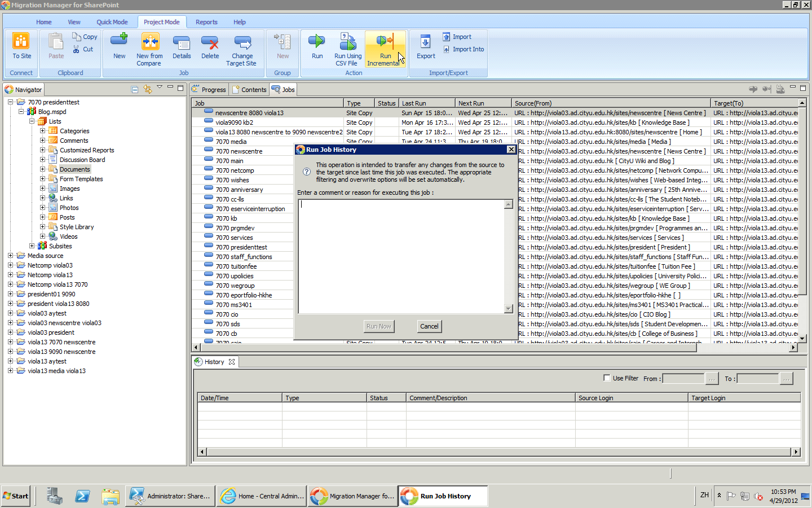Viewport: 812px width, 508px height.
Task: Click Run Using CSV File icon
Action: tap(348, 41)
